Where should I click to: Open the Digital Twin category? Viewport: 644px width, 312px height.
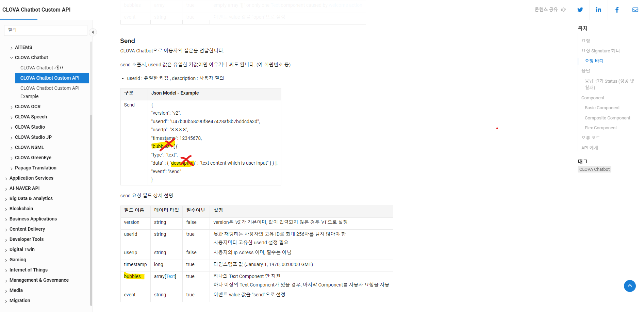tap(22, 249)
